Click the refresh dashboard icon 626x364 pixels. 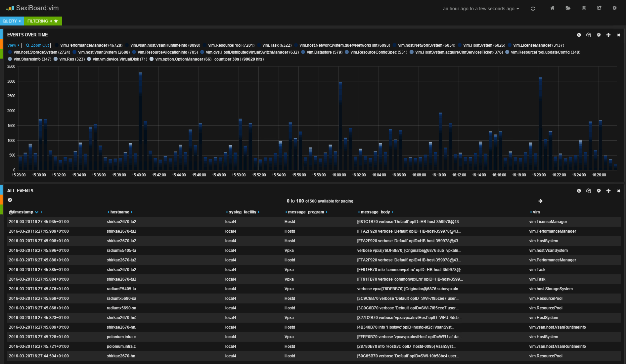[x=533, y=9]
